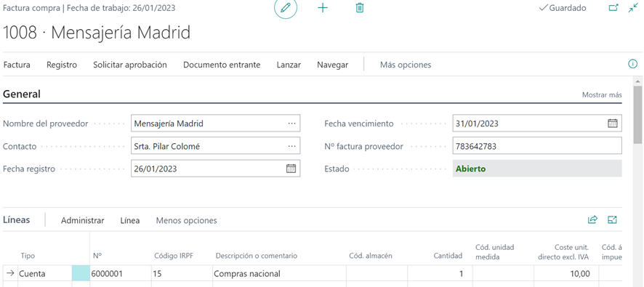Click the Fecha vencimiento date field

point(537,124)
